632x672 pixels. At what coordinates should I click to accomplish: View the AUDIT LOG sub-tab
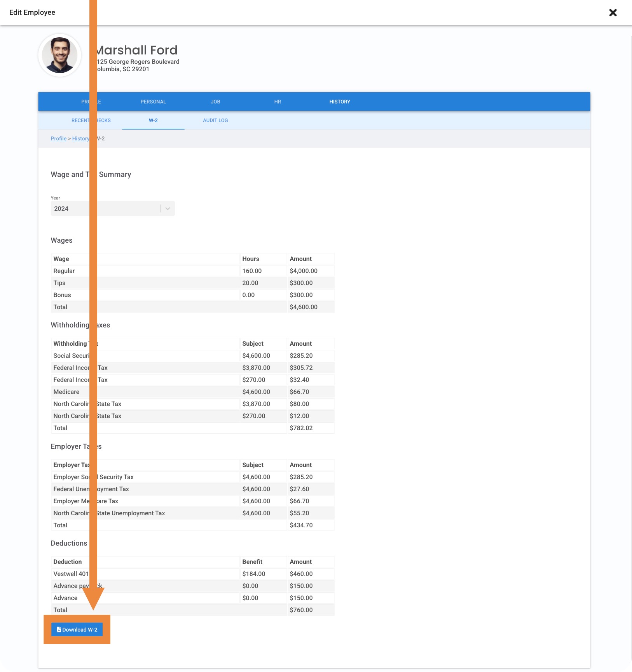click(x=215, y=121)
